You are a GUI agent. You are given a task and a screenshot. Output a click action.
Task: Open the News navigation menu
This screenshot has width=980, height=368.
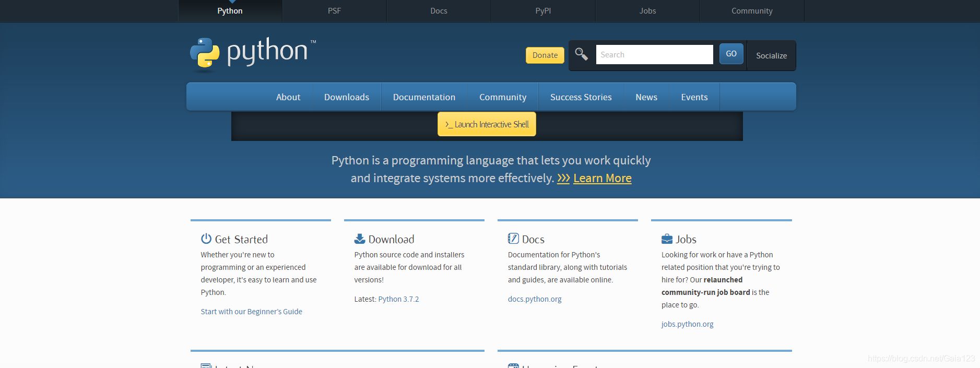646,97
